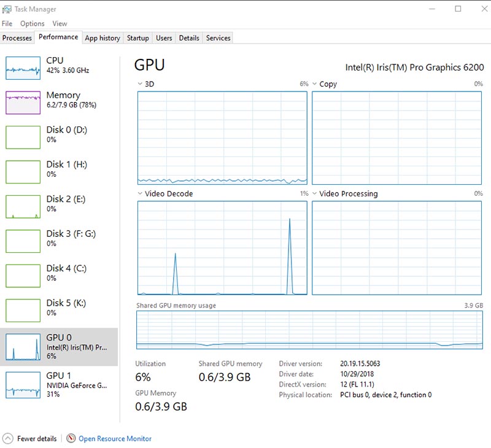The width and height of the screenshot is (491, 448).
Task: Open the 3D engine dropdown arrow
Action: click(140, 84)
